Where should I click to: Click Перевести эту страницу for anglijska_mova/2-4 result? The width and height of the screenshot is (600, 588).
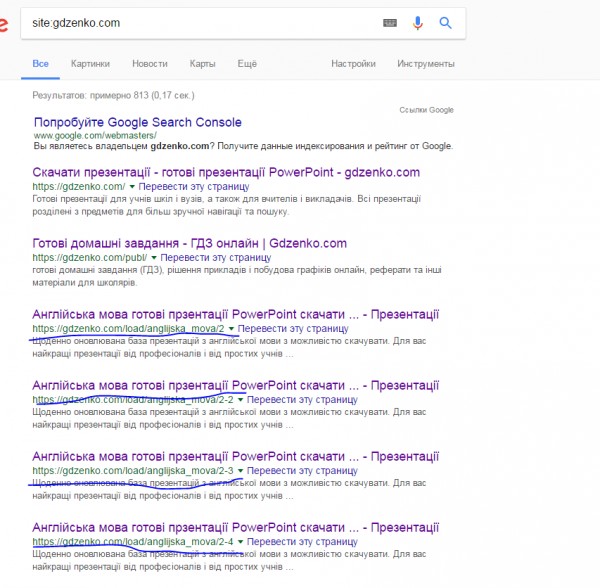point(302,542)
